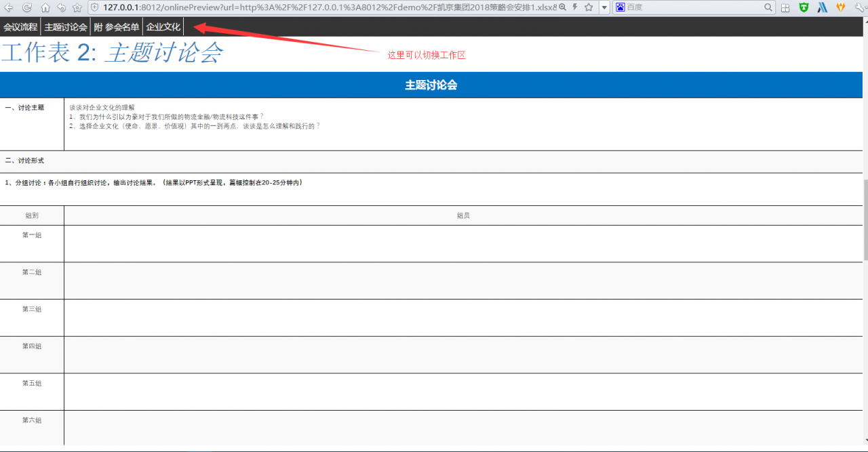Click the search magnifier in the Baidu box
Image resolution: width=868 pixels, height=452 pixels.
point(768,7)
